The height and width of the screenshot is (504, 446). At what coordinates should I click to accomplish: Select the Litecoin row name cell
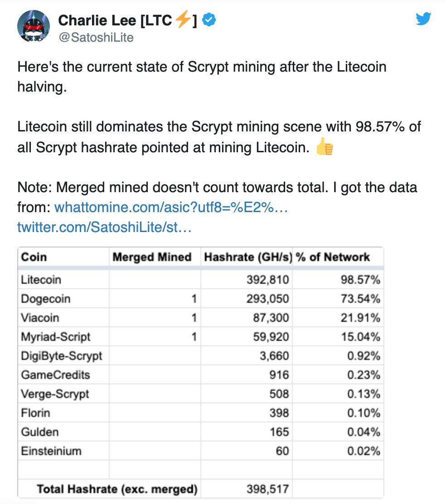(41, 280)
